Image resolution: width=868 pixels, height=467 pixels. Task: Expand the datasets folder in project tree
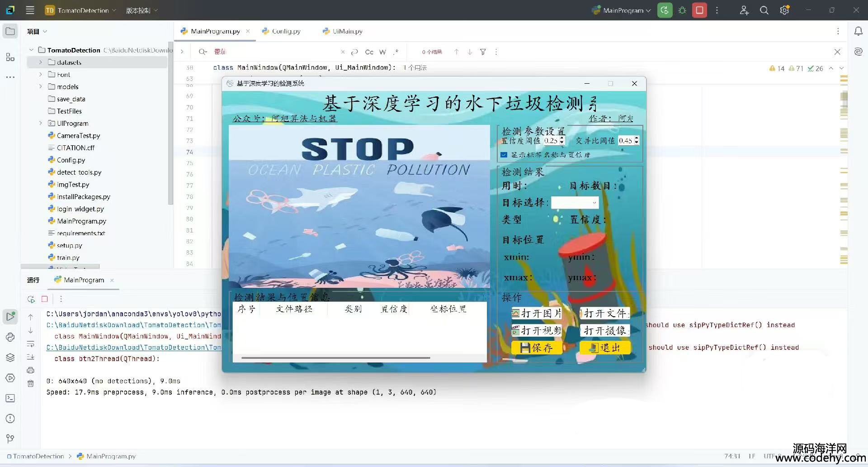point(41,62)
